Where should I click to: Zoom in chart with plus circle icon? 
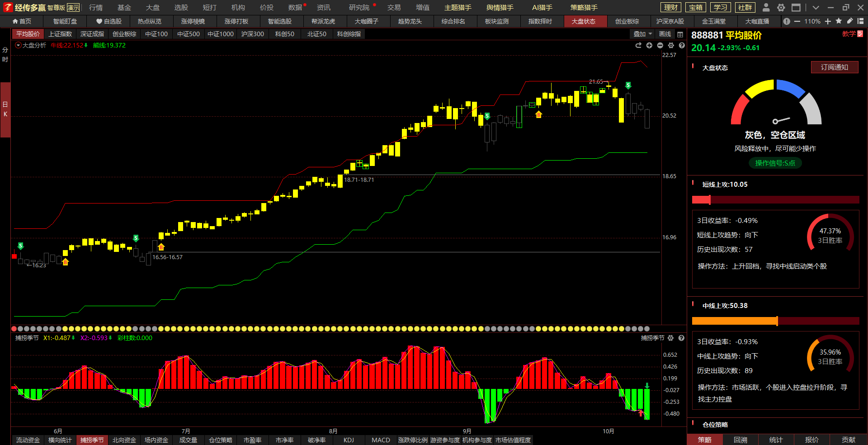pyautogui.click(x=649, y=45)
